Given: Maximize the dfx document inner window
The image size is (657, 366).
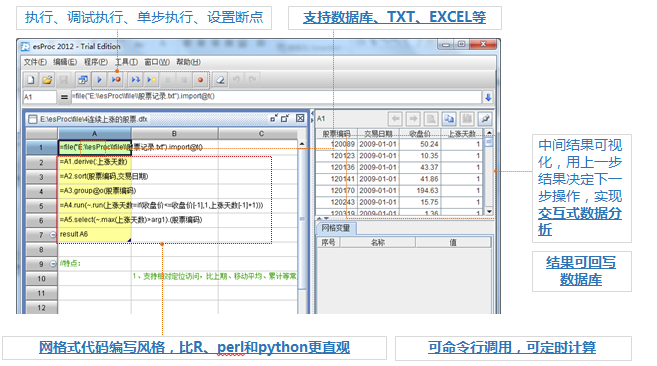Looking at the screenshot, I should 285,119.
